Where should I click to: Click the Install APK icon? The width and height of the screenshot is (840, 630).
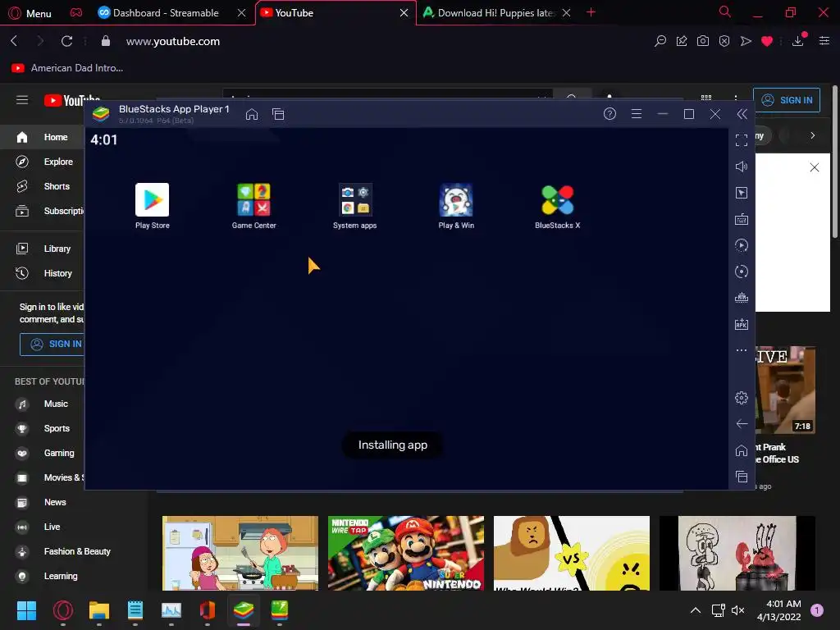[x=742, y=324]
